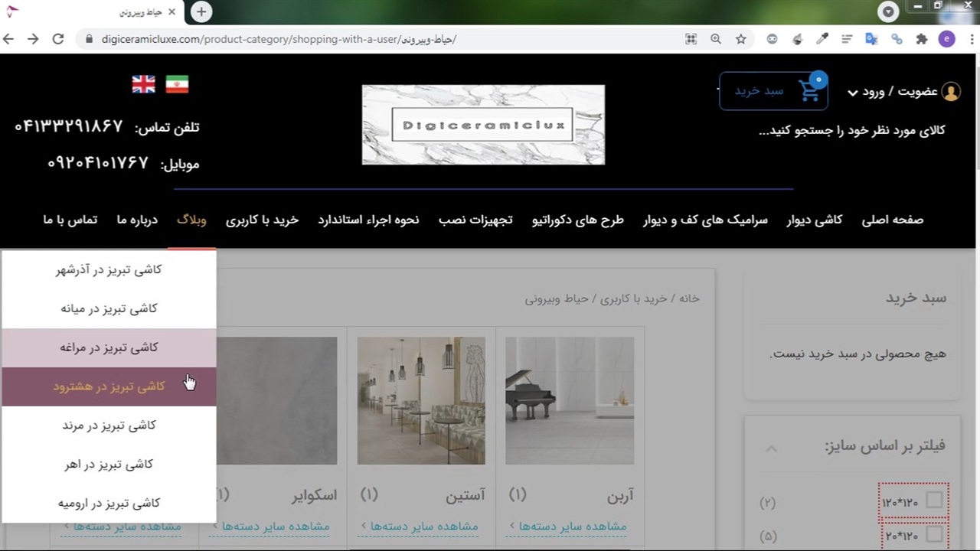Check the ۱۲۰*۱۲۰ size filter checkbox

tap(934, 500)
